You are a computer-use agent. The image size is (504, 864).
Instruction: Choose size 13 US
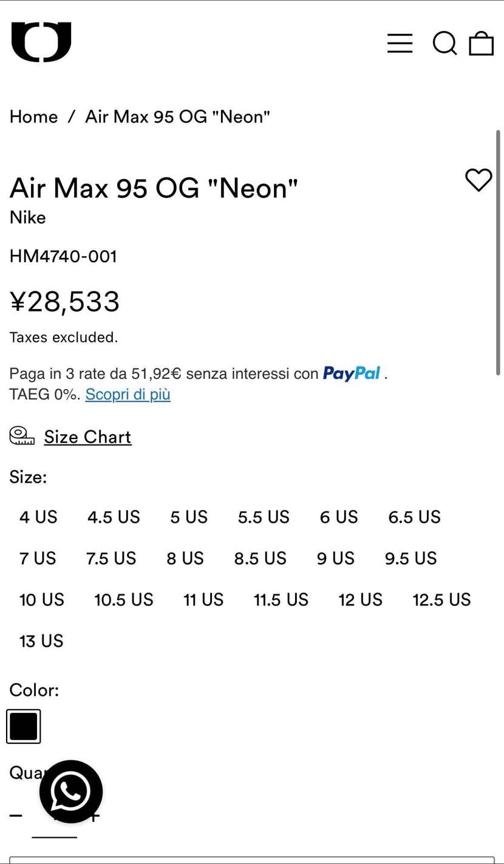tap(41, 641)
